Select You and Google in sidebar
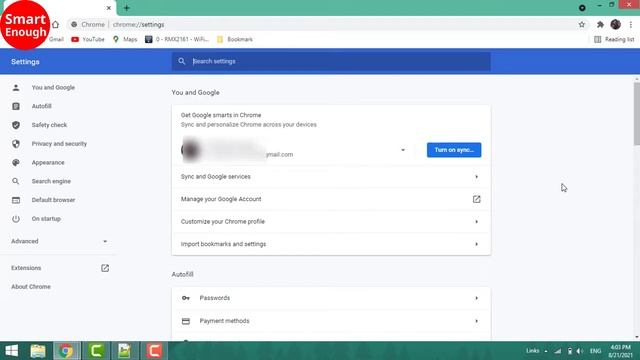The image size is (640, 360). [x=53, y=87]
